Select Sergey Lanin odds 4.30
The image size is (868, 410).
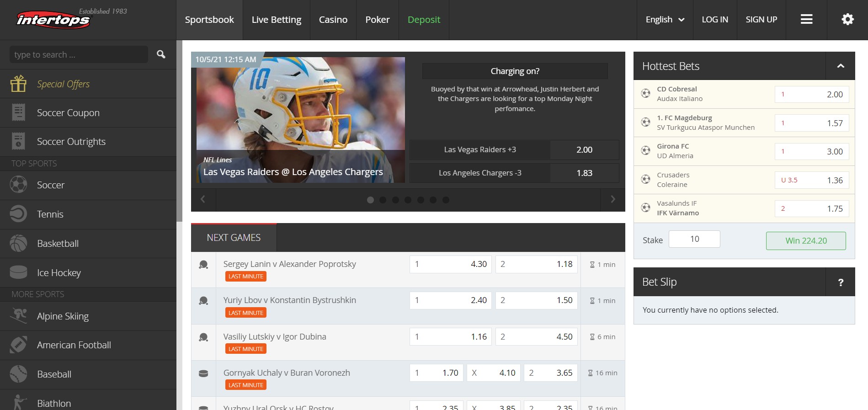tap(451, 264)
